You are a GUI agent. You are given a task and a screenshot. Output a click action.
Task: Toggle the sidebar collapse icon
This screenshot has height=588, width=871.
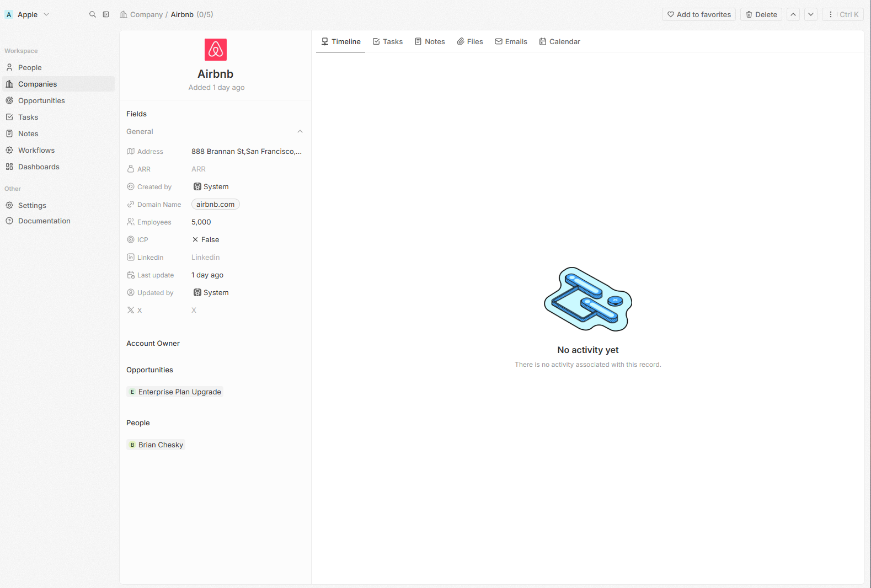pyautogui.click(x=106, y=14)
